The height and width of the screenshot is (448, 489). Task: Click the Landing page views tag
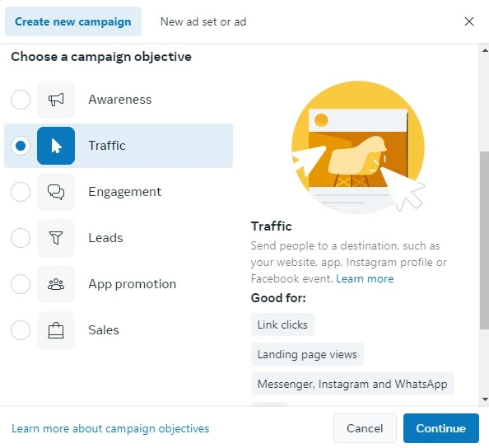coord(307,354)
